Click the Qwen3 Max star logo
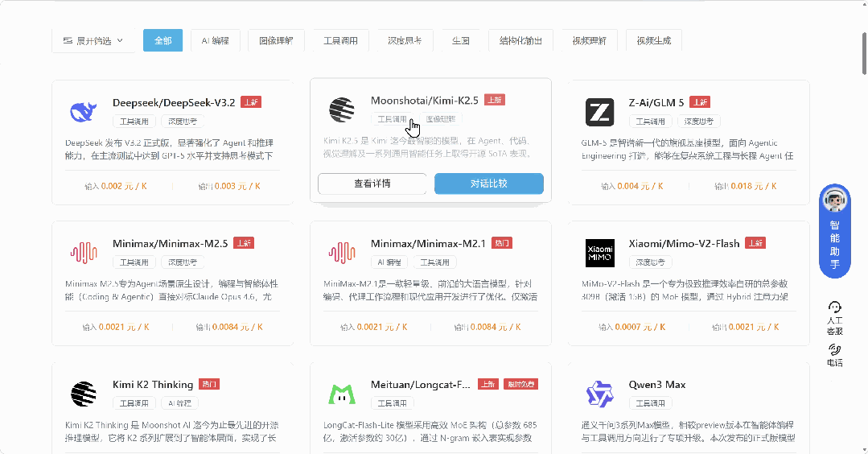This screenshot has height=454, width=868. (x=599, y=394)
